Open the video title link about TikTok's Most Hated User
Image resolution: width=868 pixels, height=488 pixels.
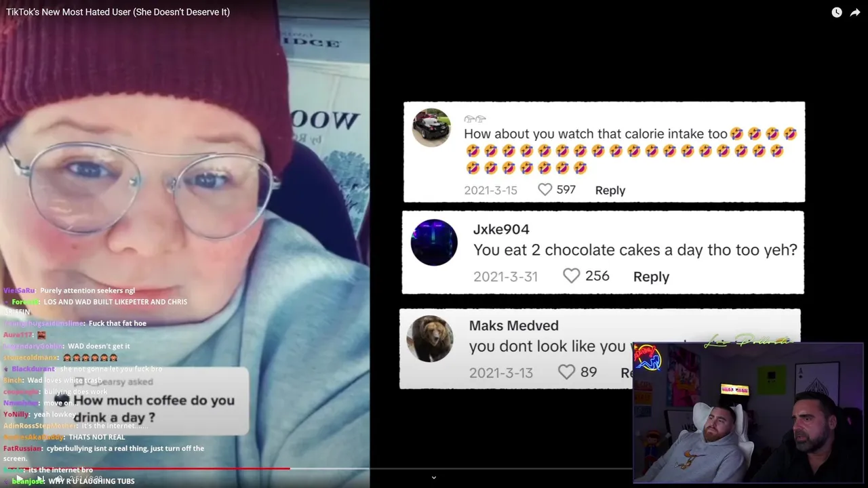[x=118, y=12]
